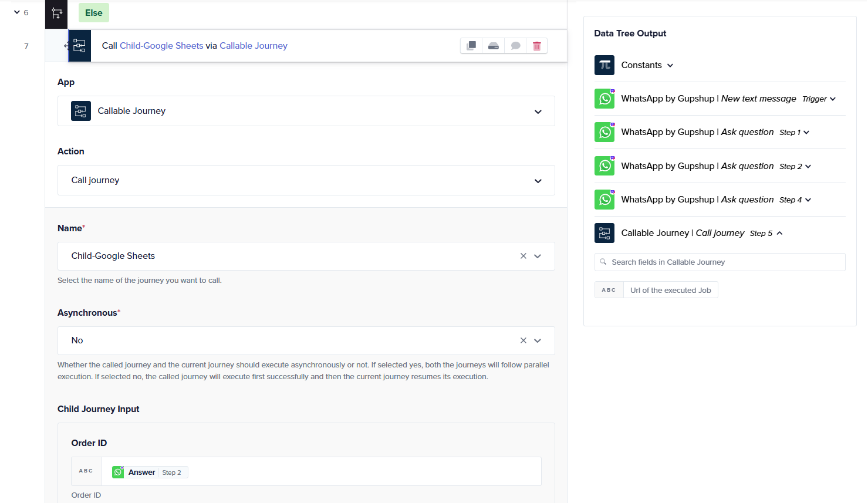Click the step number 7 label

[x=26, y=46]
